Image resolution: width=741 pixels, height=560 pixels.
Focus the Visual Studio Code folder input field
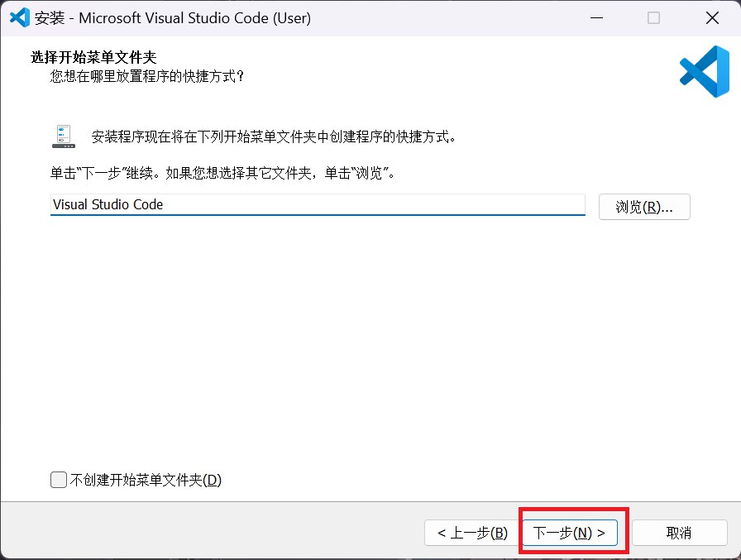tap(318, 204)
